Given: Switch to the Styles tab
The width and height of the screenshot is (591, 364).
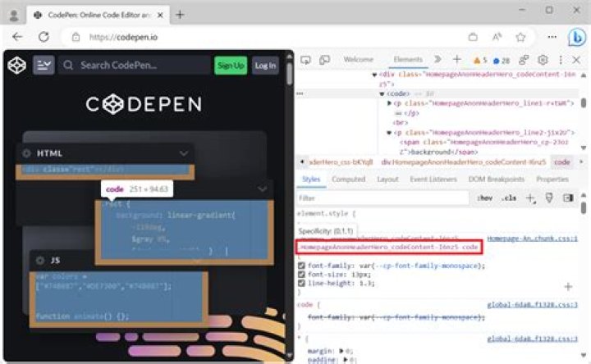Looking at the screenshot, I should [x=311, y=180].
